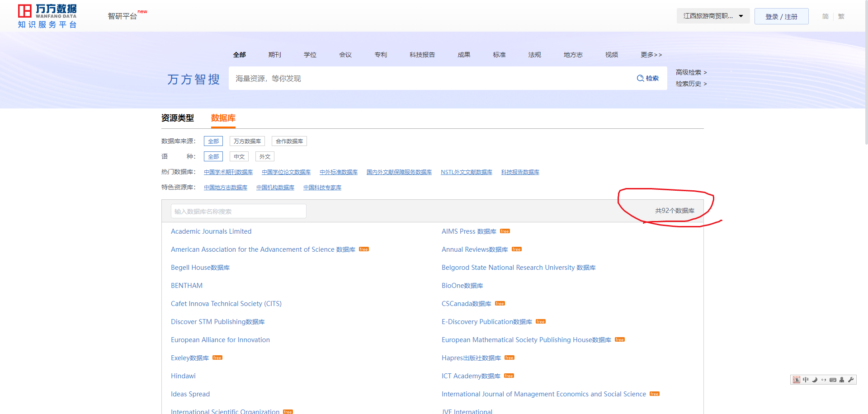Click the database name search field
The image size is (868, 414).
238,211
